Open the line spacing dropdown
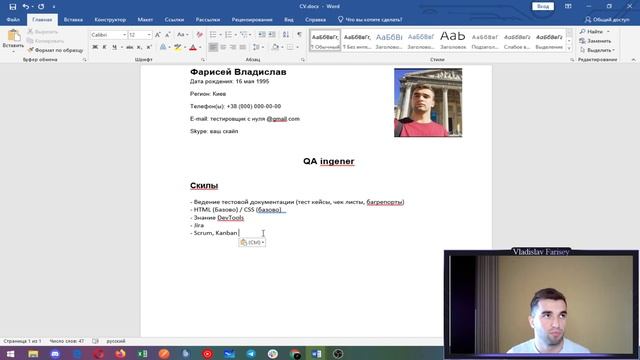This screenshot has width=640, height=360. pyautogui.click(x=262, y=47)
